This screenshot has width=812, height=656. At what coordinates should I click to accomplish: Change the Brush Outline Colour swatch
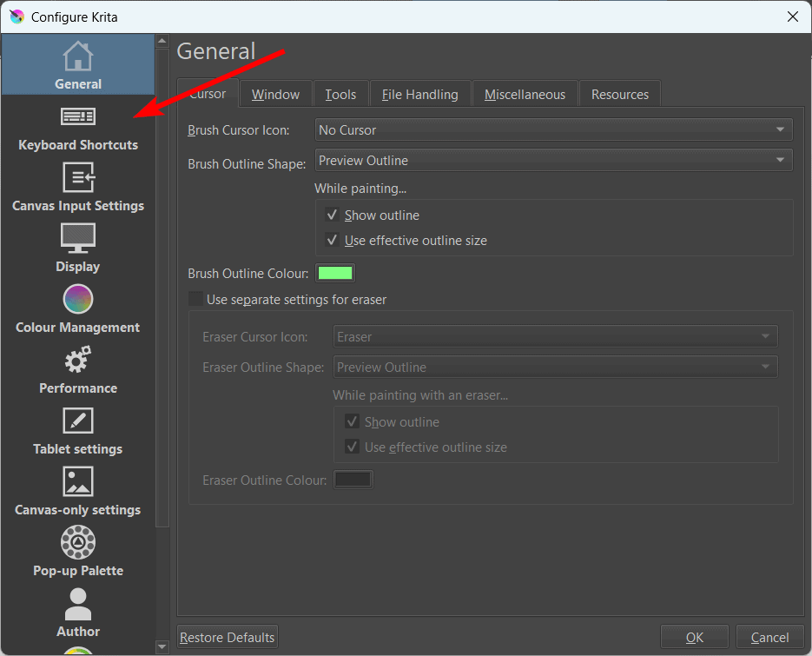pyautogui.click(x=335, y=272)
